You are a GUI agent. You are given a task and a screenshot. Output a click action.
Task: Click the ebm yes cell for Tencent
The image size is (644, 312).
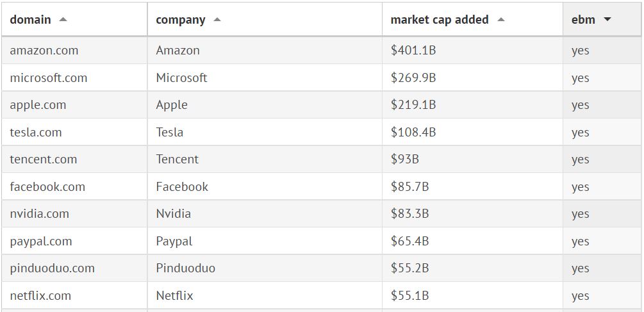(580, 160)
